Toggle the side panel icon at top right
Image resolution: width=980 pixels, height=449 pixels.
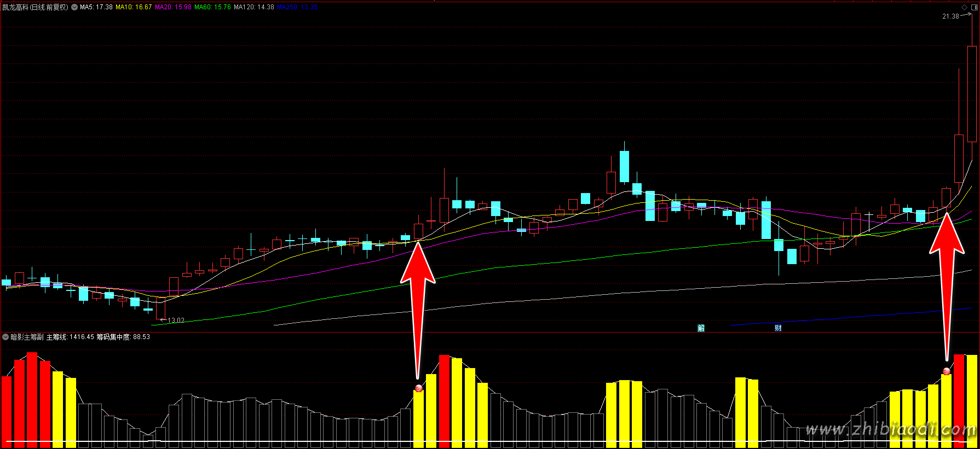973,7
